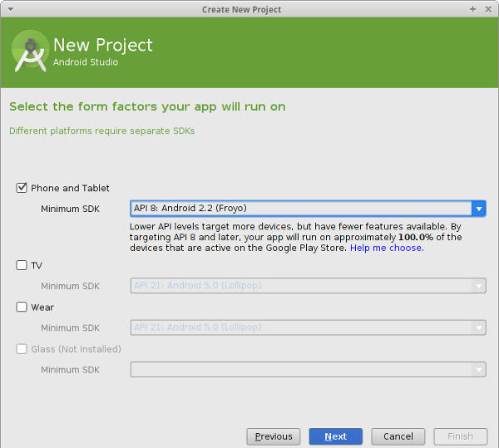Click the 'New Project' header title

103,45
